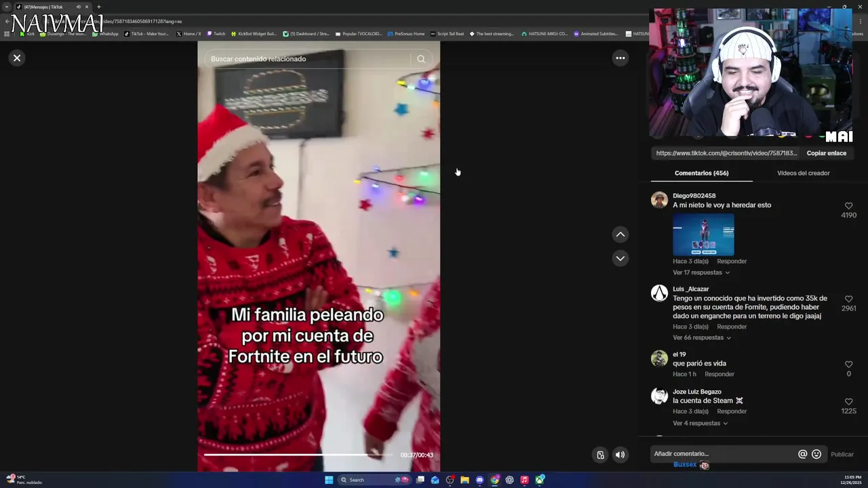The image size is (868, 488).
Task: Open Apple Music from the taskbar
Action: (x=524, y=480)
